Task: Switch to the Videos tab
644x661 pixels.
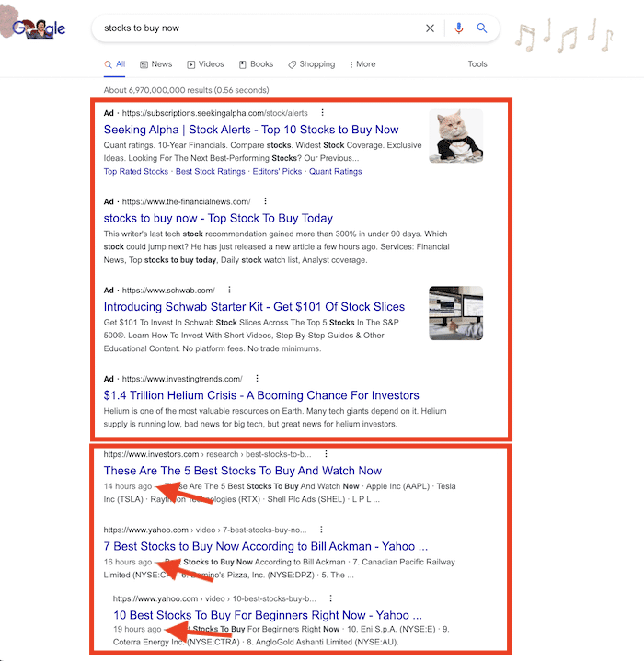Action: [x=205, y=64]
